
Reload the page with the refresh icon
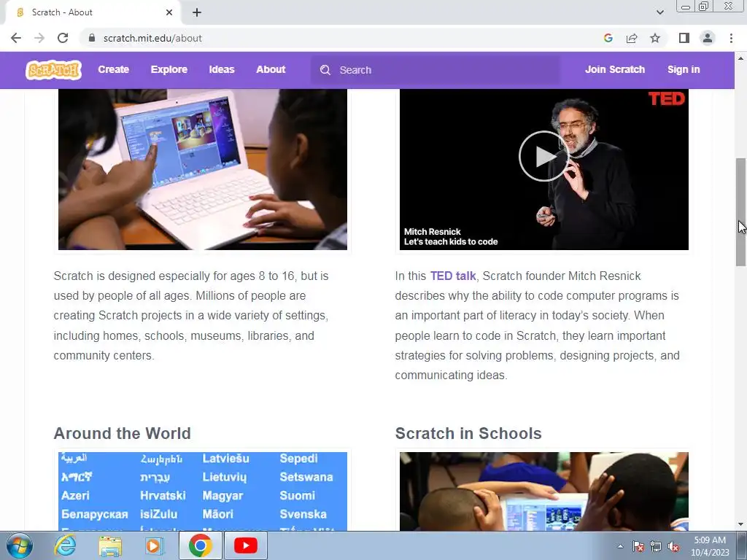pos(63,38)
